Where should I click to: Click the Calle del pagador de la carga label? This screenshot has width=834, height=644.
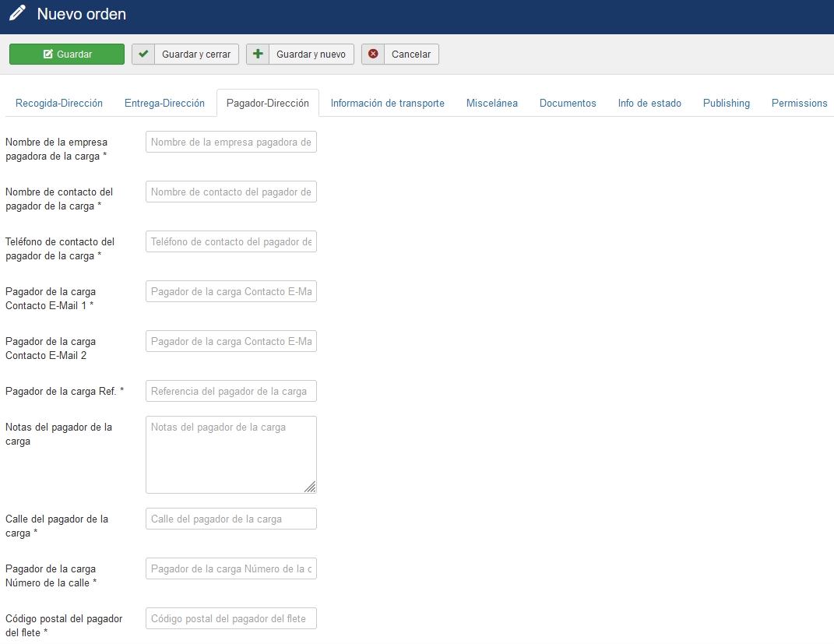(56, 526)
